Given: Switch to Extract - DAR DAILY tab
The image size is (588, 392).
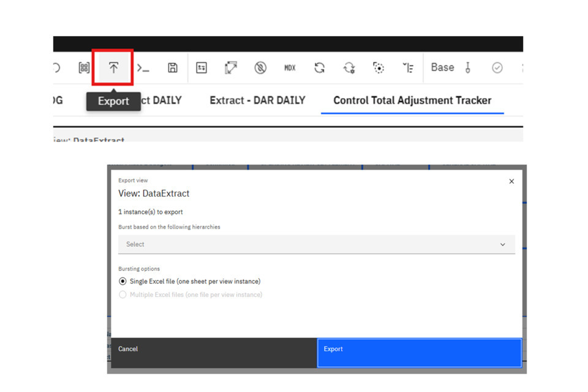Looking at the screenshot, I should point(257,100).
